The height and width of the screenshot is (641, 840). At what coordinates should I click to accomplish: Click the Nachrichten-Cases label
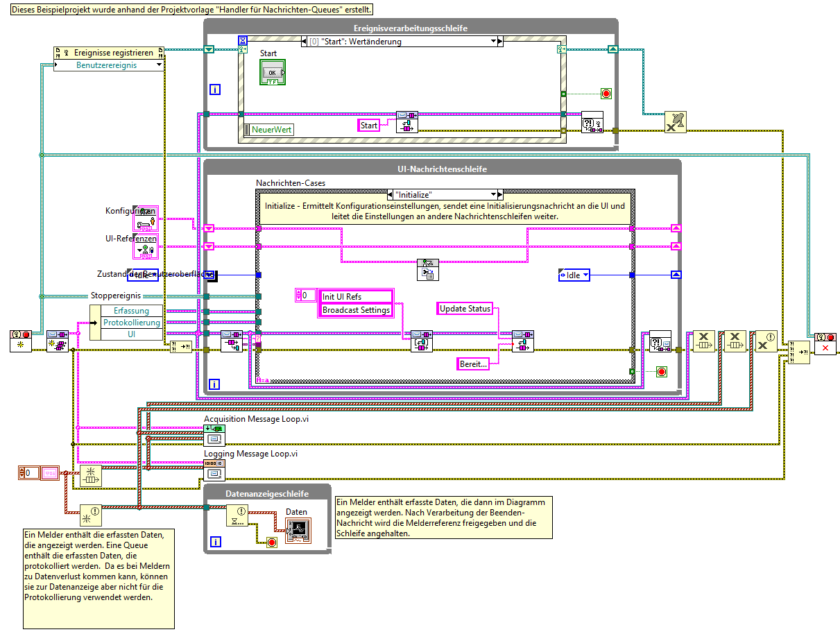[291, 183]
